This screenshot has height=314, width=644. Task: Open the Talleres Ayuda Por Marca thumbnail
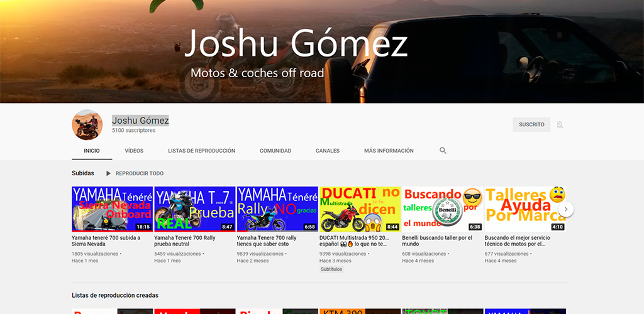click(x=525, y=209)
